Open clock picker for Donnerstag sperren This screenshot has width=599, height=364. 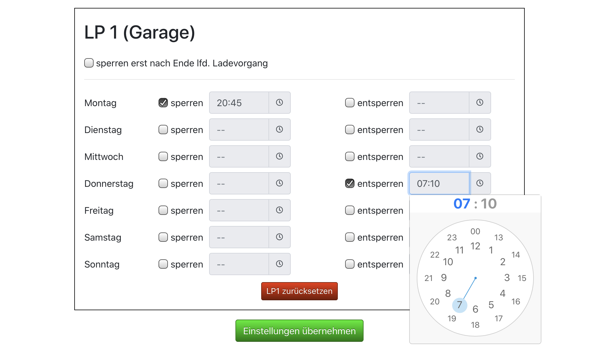click(279, 183)
